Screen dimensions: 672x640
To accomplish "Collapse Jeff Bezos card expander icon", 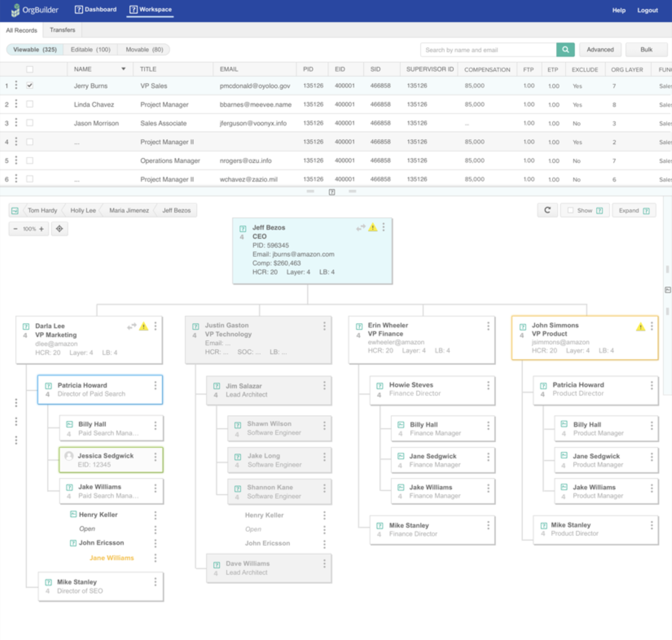I will (243, 229).
